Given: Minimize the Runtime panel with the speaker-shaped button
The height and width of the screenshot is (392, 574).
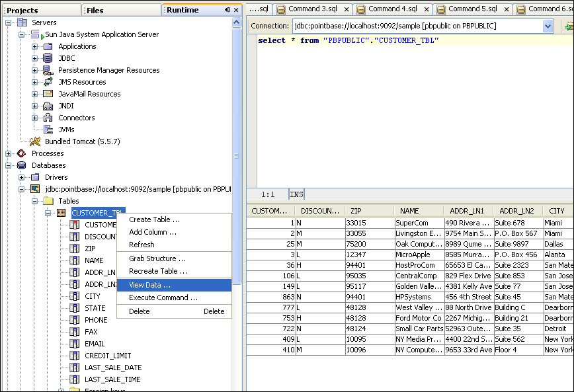Looking at the screenshot, I should coord(227,10).
